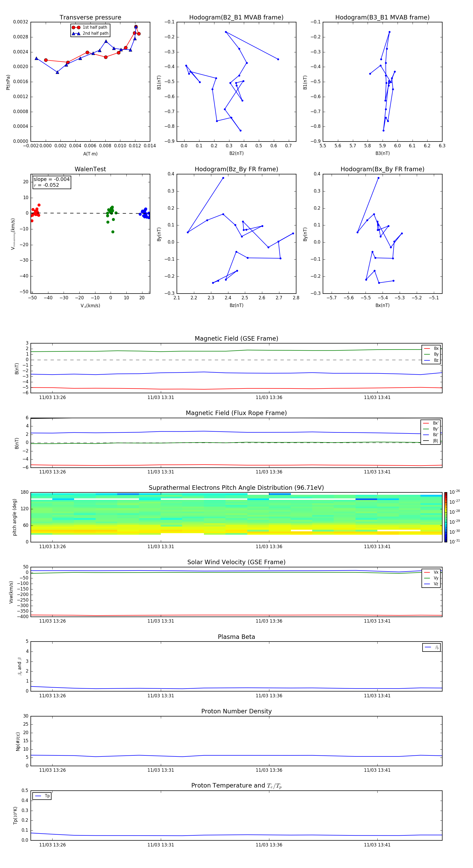
Task: Click the 'Tp(10^6K)' axis label
Action: 15,816
